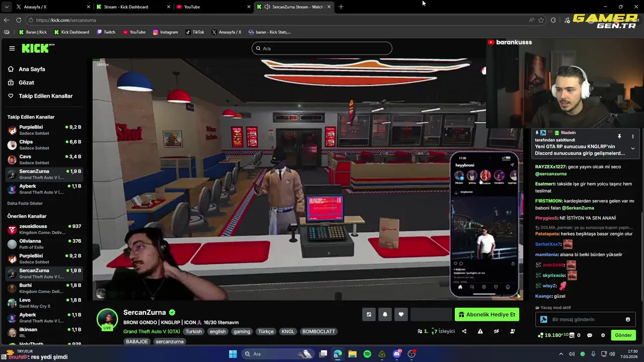This screenshot has width=644, height=362.
Task: Open Spotify from taskbar
Action: coord(367,354)
